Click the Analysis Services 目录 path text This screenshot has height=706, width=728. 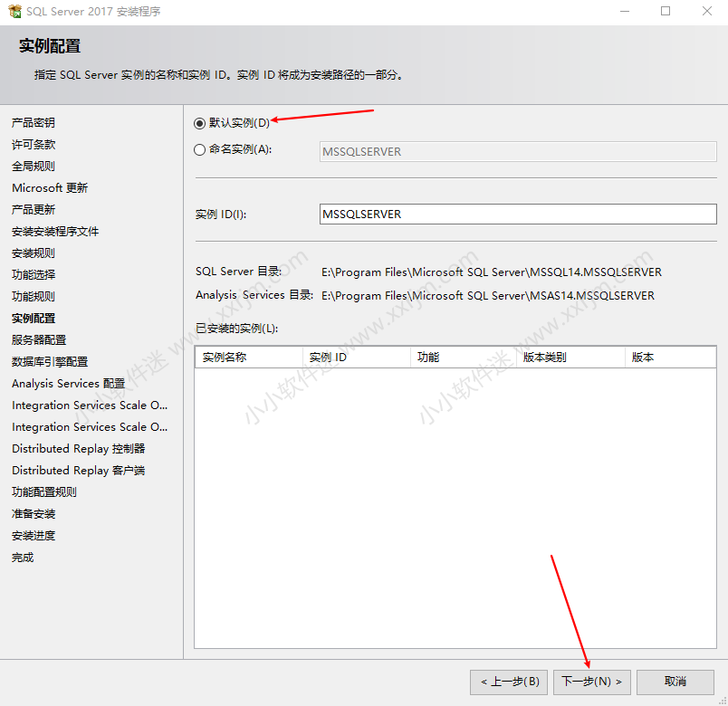(x=488, y=296)
